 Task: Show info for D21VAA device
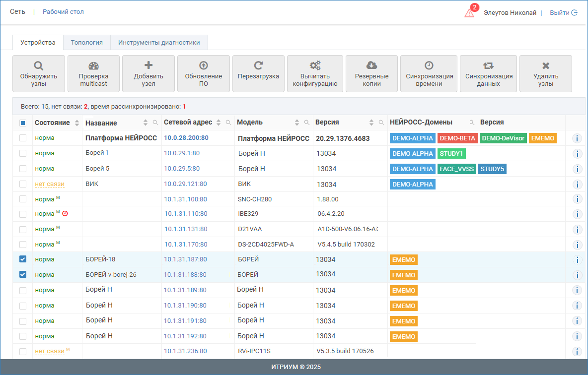577,229
